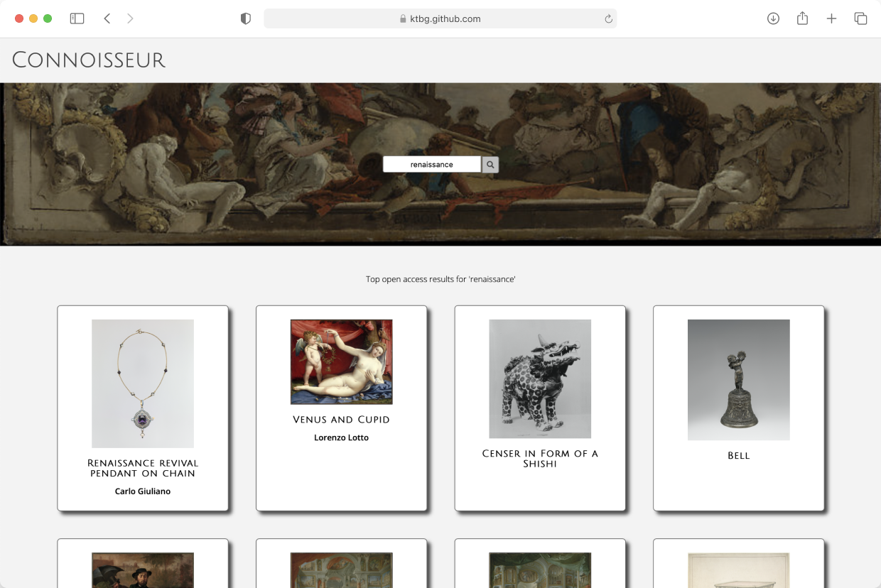Click the ktbg.github.com address bar
This screenshot has width=881, height=588.
point(440,18)
